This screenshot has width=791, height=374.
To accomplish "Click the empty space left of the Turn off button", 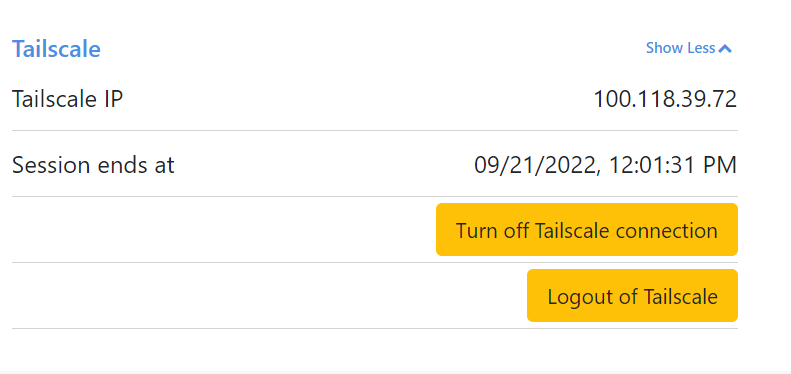I will tap(223, 230).
